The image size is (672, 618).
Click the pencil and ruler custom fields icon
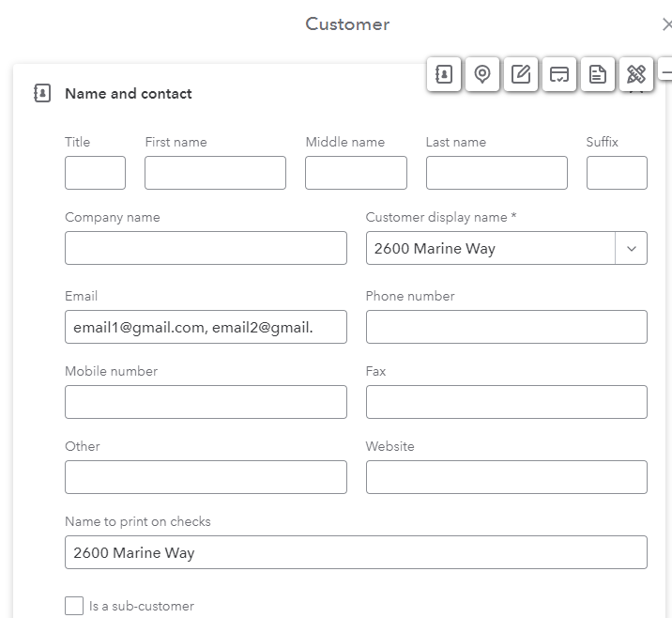(x=635, y=74)
